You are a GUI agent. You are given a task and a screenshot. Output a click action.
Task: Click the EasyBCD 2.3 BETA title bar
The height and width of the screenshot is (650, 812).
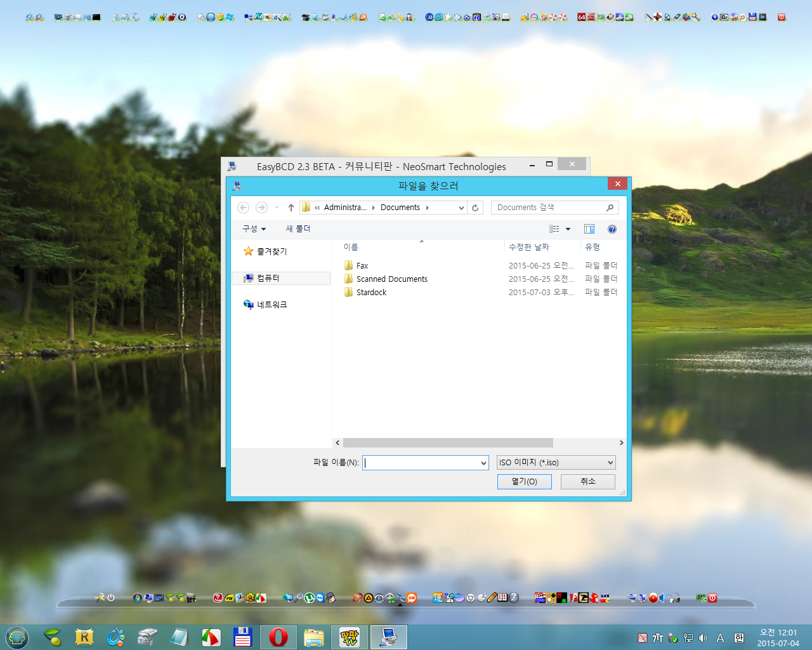tap(381, 166)
